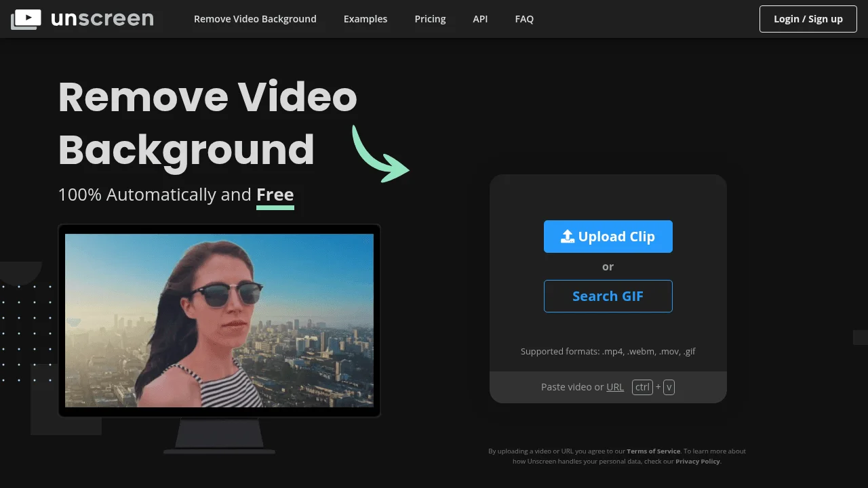Select the Search GIF button
This screenshot has width=868, height=488.
pyautogui.click(x=608, y=296)
